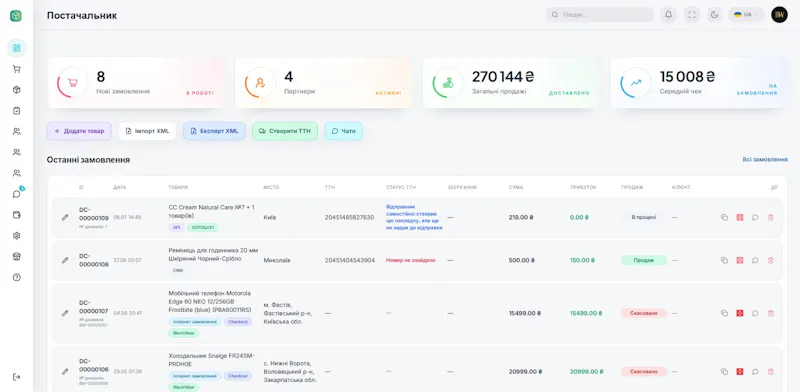Open chats icon with notification badge
800x392 pixels.
tap(17, 194)
